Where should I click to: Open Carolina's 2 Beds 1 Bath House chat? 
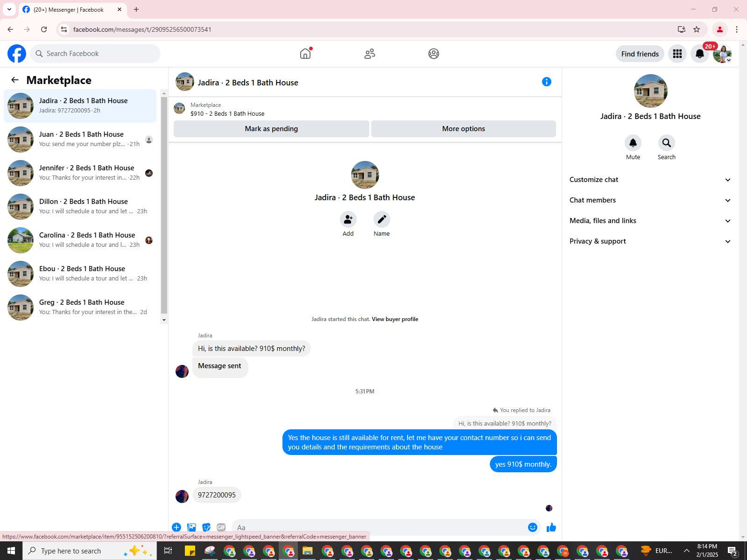80,240
